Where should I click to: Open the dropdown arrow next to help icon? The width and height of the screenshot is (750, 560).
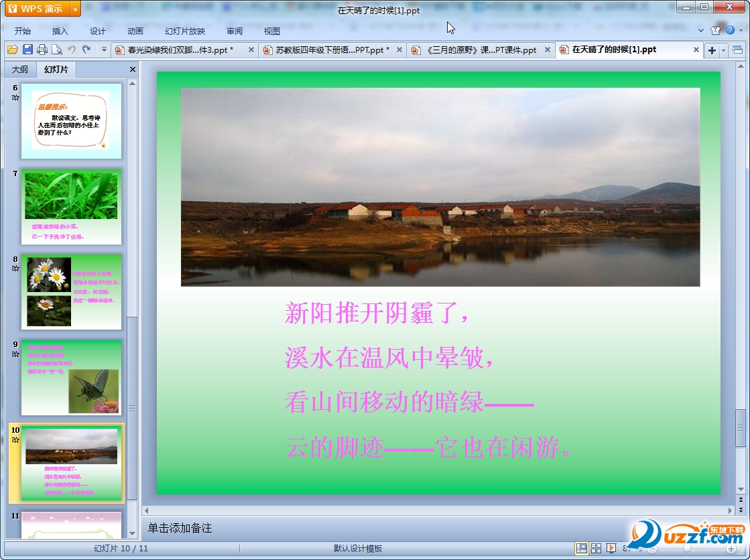(741, 31)
